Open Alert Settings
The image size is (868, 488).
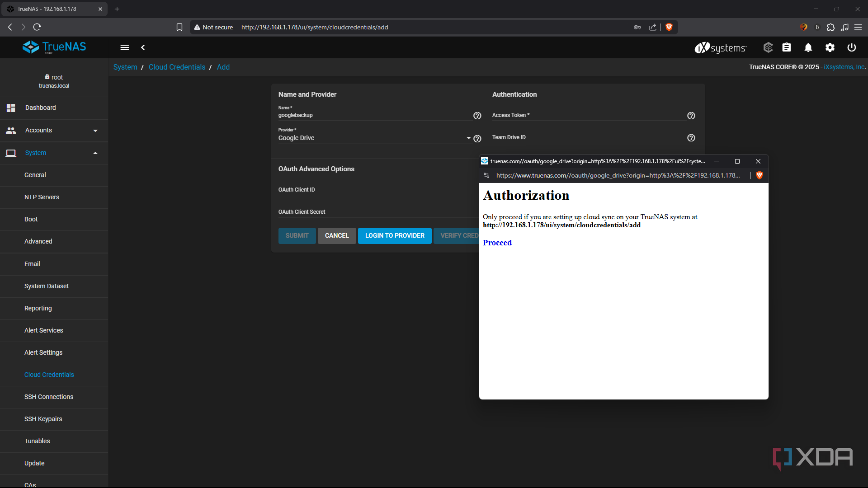pos(54,352)
